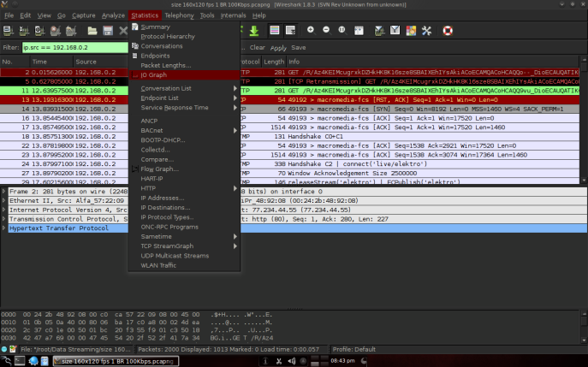This screenshot has width=588, height=367.
Task: Open preferences wrench-and-screwdriver icon
Action: tap(426, 30)
